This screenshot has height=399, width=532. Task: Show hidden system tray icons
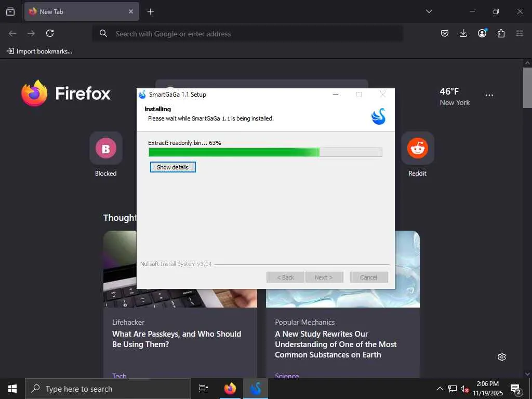click(x=440, y=389)
